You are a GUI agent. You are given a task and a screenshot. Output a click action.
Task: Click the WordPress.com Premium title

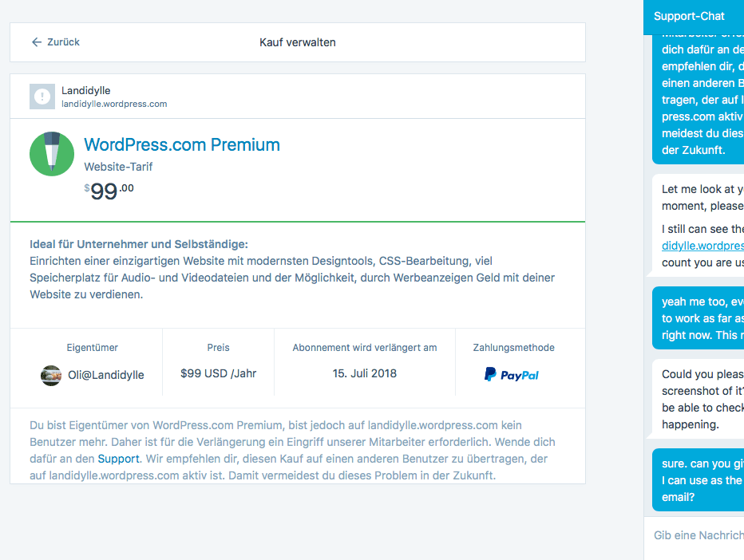182,145
